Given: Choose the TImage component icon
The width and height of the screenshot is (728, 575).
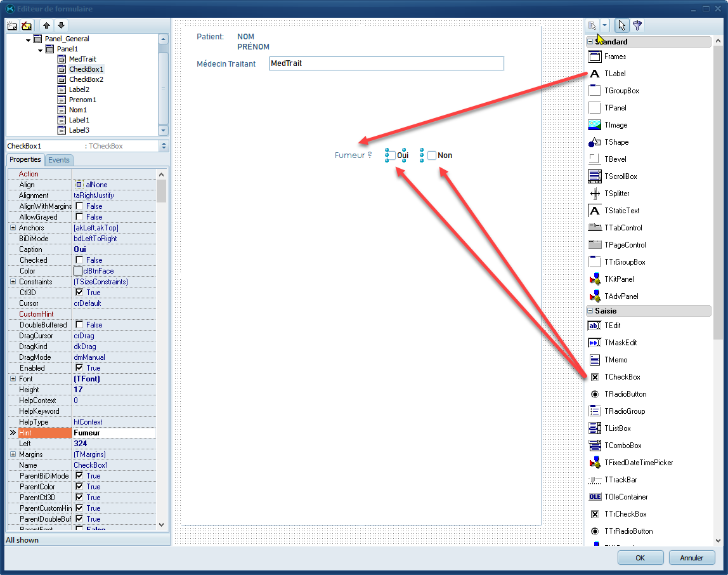Looking at the screenshot, I should click(594, 125).
